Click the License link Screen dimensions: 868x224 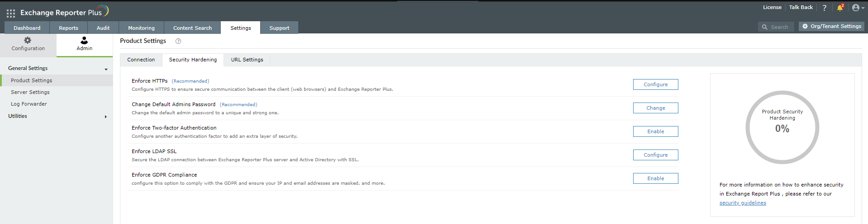[x=772, y=7]
